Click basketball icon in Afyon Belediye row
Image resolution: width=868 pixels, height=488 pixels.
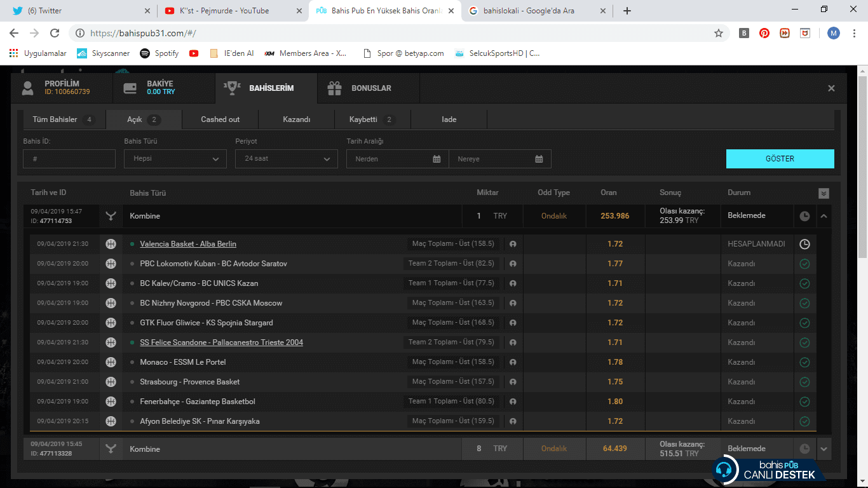point(111,421)
